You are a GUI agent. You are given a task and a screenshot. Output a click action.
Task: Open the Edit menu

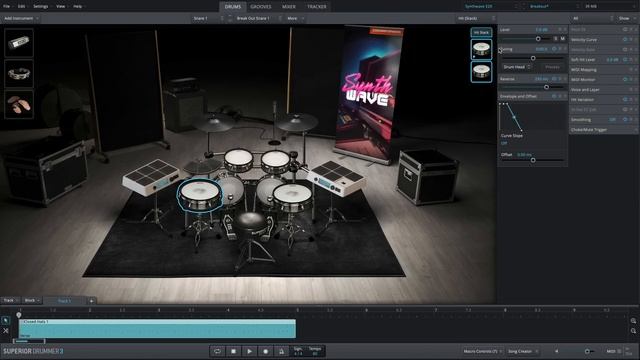pyautogui.click(x=21, y=7)
